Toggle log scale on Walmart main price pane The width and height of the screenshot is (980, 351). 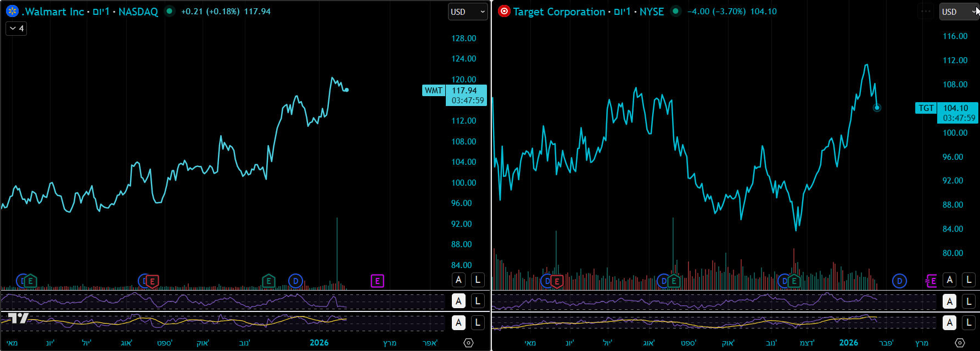click(478, 280)
